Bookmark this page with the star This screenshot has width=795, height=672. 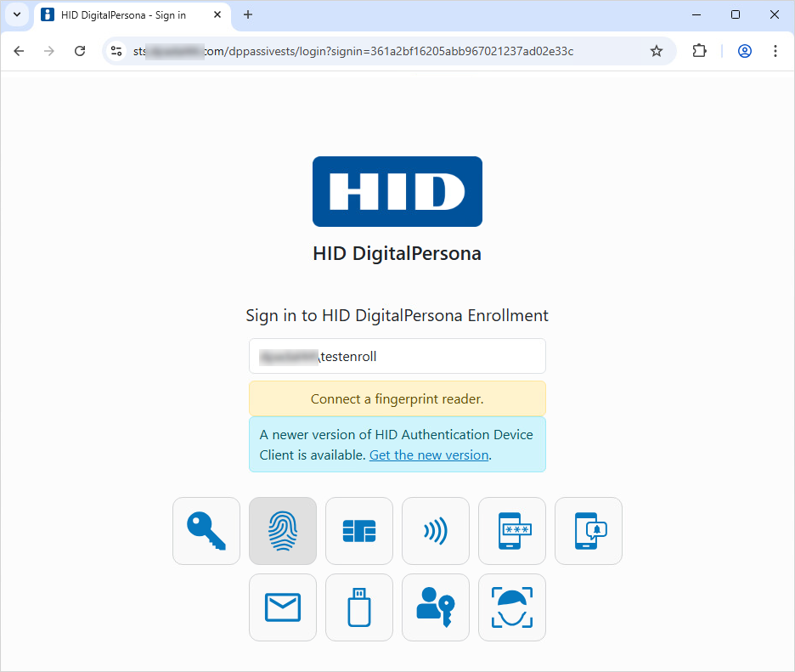[657, 51]
